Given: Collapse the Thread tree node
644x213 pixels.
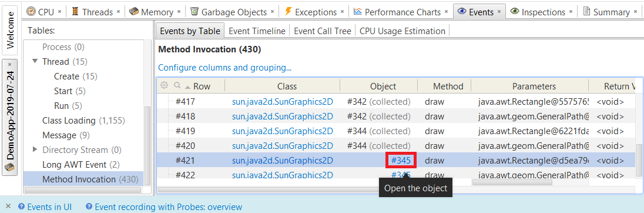Looking at the screenshot, I should 35,62.
